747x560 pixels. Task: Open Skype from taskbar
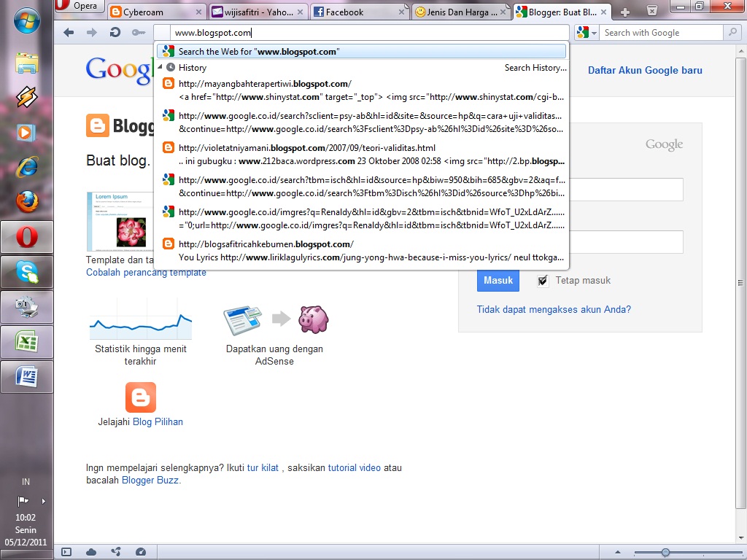[27, 272]
